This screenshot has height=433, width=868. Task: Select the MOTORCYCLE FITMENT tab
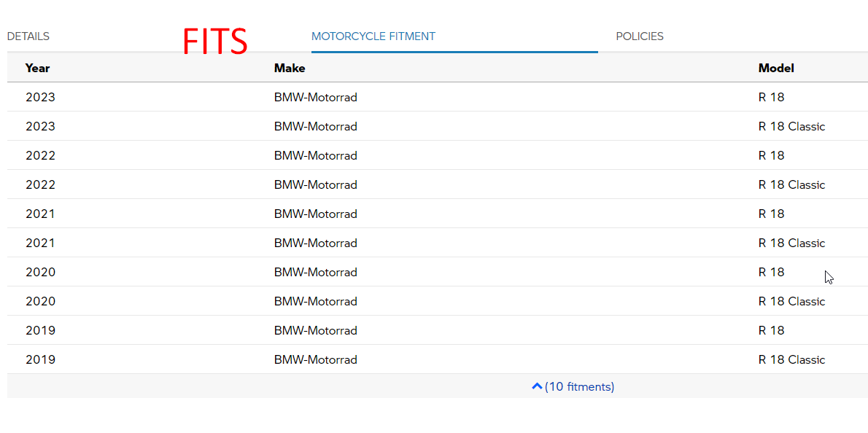(373, 36)
